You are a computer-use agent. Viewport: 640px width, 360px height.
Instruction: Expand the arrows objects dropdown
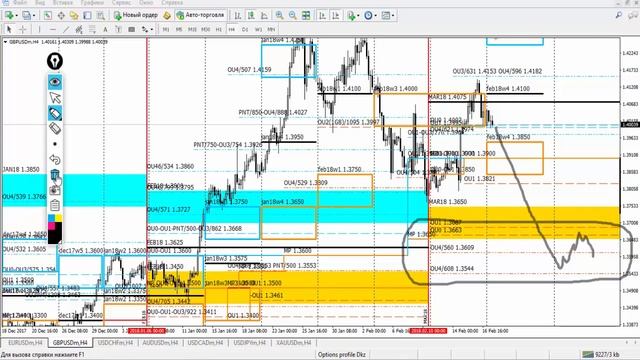point(152,29)
